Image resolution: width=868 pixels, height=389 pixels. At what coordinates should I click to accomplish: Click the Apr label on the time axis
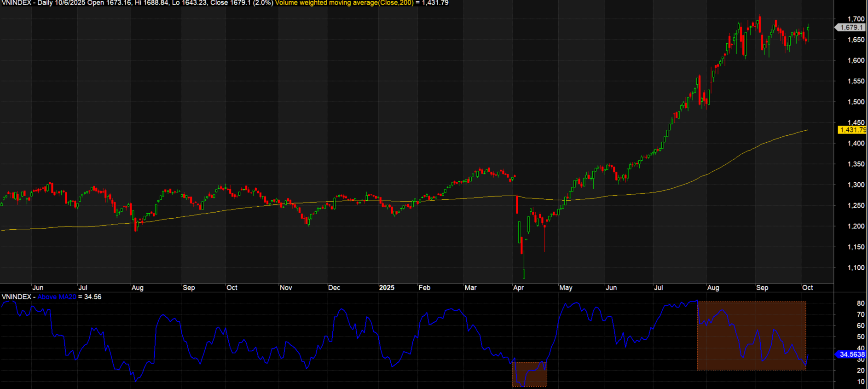tap(518, 288)
